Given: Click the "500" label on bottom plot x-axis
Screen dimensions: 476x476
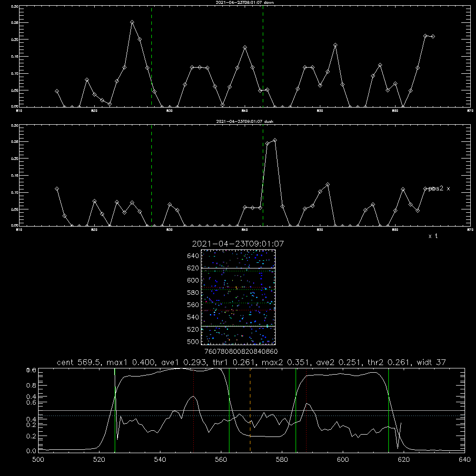Looking at the screenshot, I should (x=38, y=460).
